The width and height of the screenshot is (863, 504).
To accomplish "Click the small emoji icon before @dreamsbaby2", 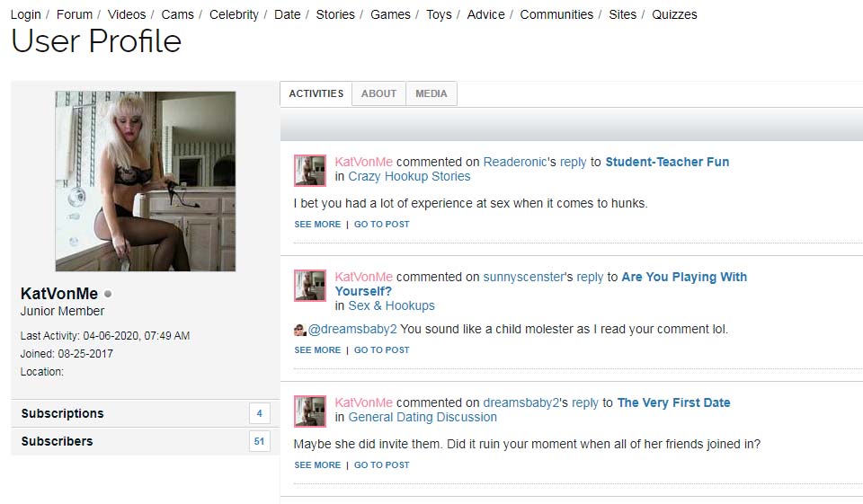I will [x=300, y=330].
